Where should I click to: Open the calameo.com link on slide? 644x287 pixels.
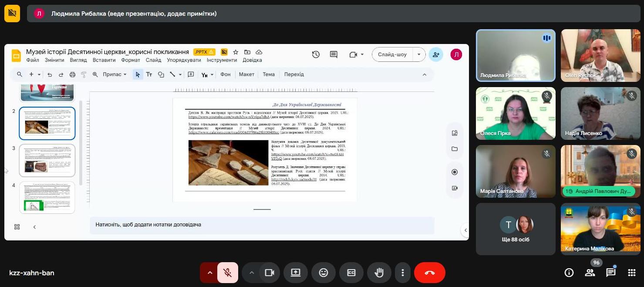[233, 132]
